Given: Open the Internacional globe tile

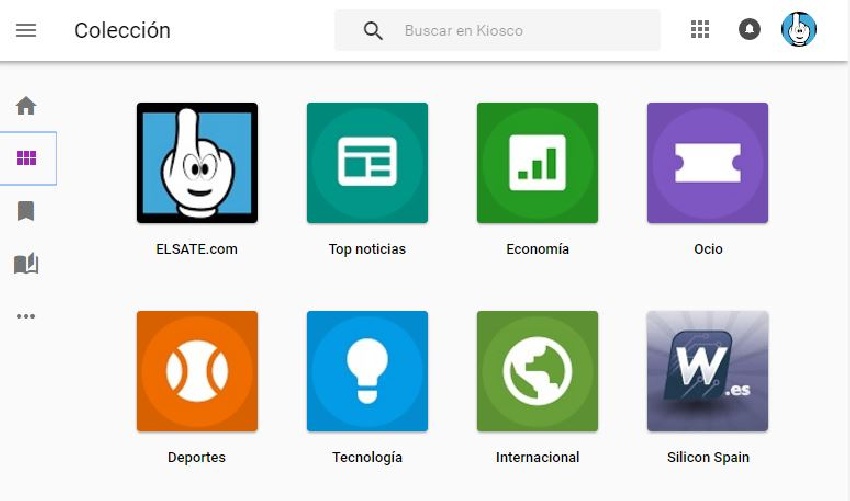Looking at the screenshot, I should pos(537,371).
